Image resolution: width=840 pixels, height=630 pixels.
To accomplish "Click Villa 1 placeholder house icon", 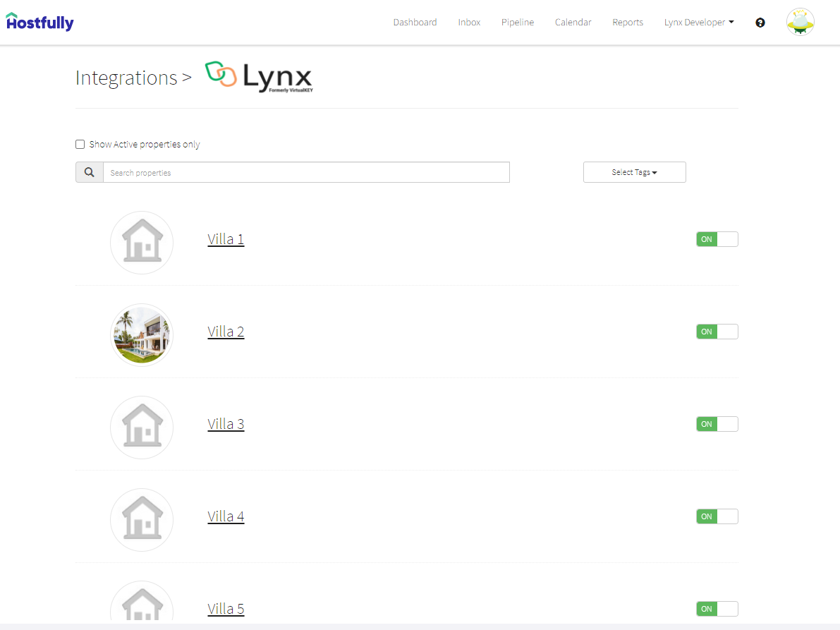I will coord(142,242).
